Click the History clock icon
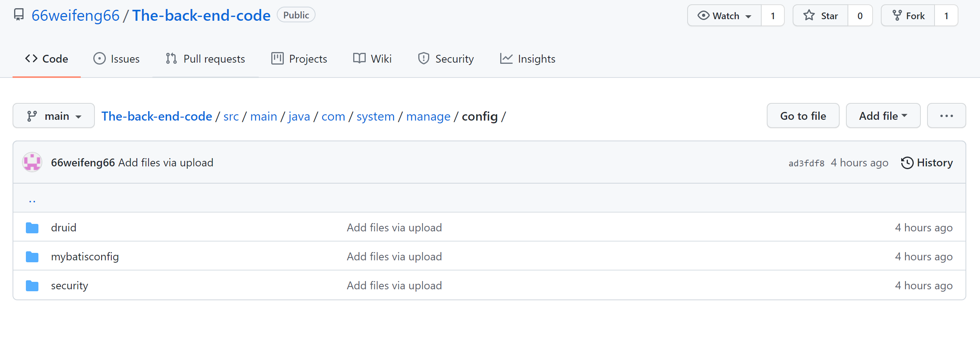Viewport: 980px width, 339px height. pos(907,163)
